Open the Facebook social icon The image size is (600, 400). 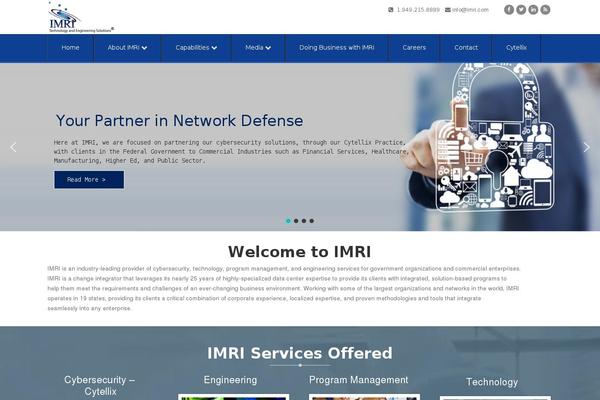pos(509,10)
